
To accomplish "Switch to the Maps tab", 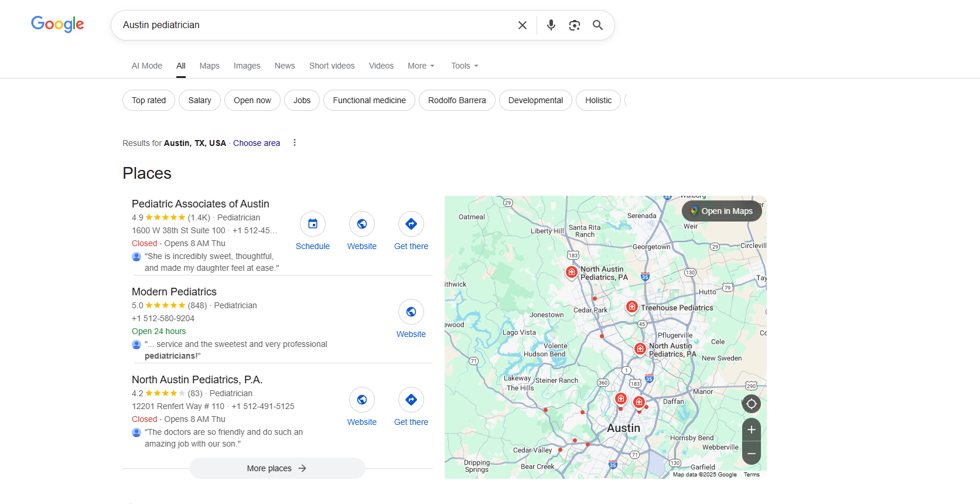I will (209, 66).
